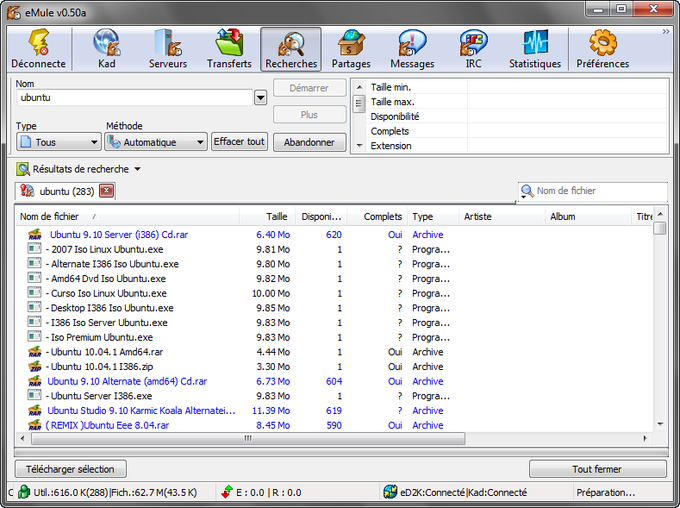Open Résultats de recherche dropdown menu

(x=137, y=169)
